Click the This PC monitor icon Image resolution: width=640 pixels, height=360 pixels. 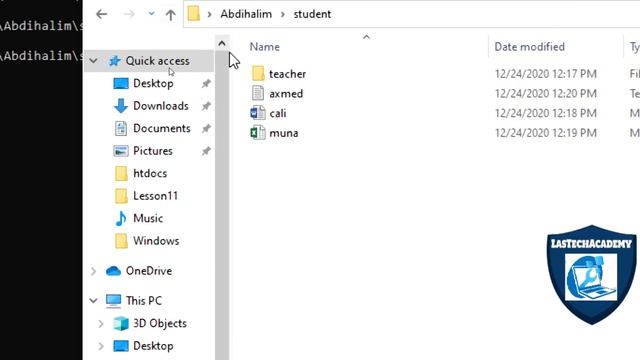[113, 301]
